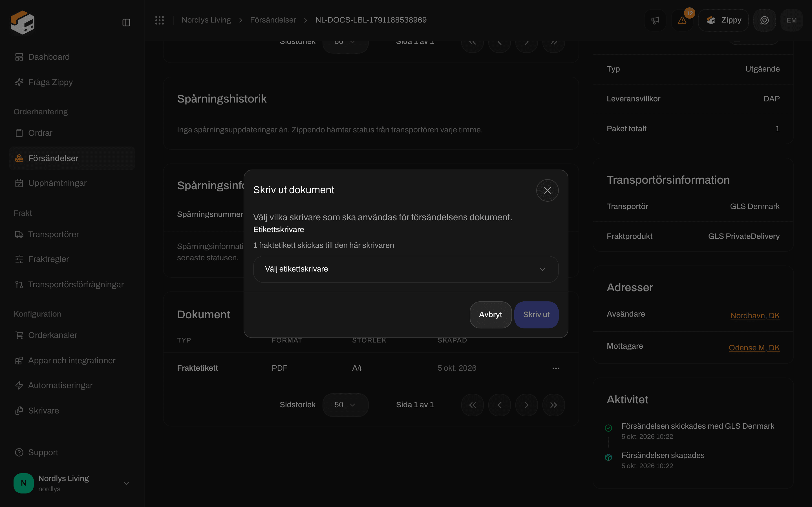Open the Sidstorlek 50 dropdown
Screen dimensions: 812x507
point(345,405)
